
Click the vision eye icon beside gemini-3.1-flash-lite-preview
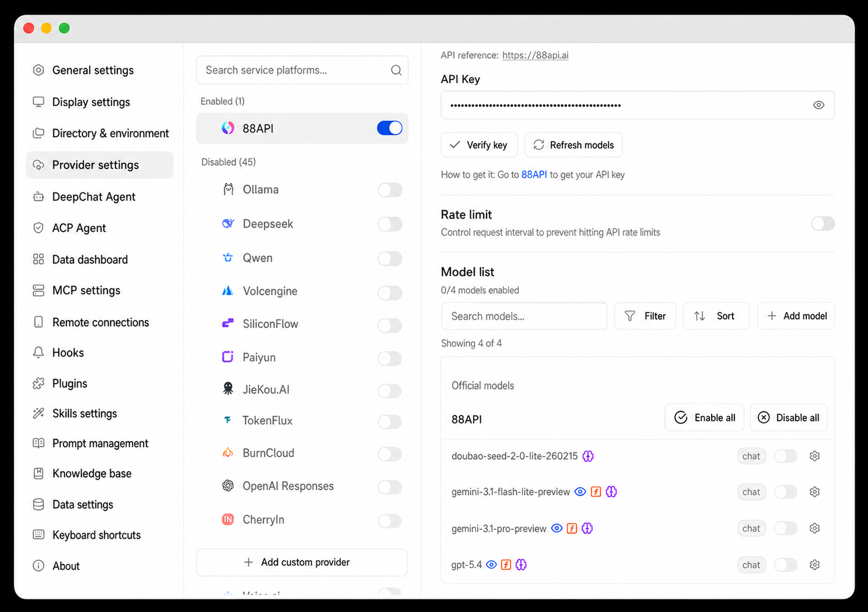tap(580, 492)
